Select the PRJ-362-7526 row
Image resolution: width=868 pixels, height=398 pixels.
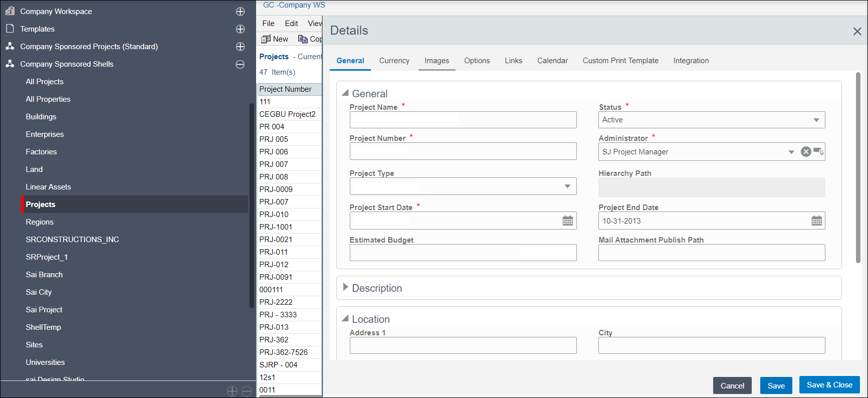click(289, 352)
